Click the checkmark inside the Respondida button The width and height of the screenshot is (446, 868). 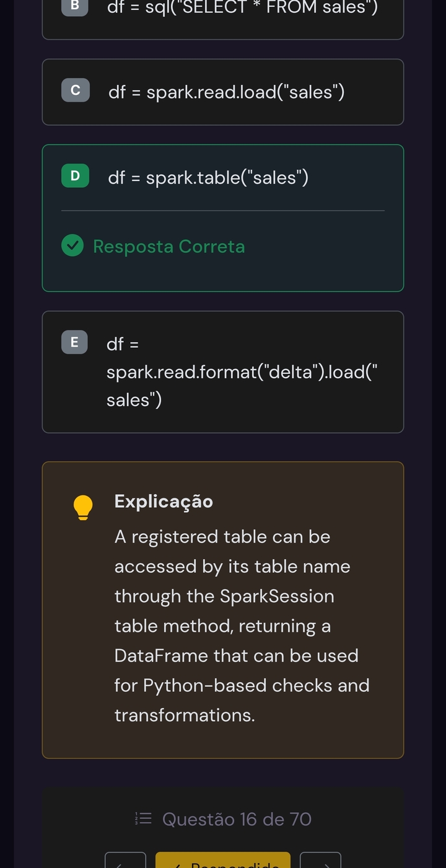coord(179,865)
